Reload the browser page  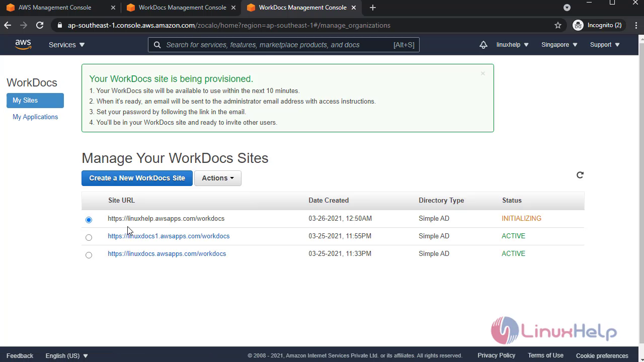point(40,25)
